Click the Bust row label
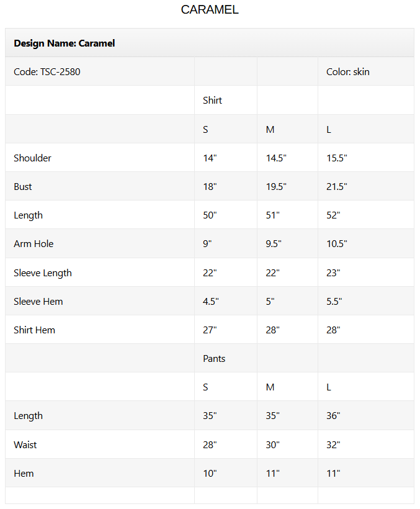This screenshot has height=509, width=420. pos(23,187)
